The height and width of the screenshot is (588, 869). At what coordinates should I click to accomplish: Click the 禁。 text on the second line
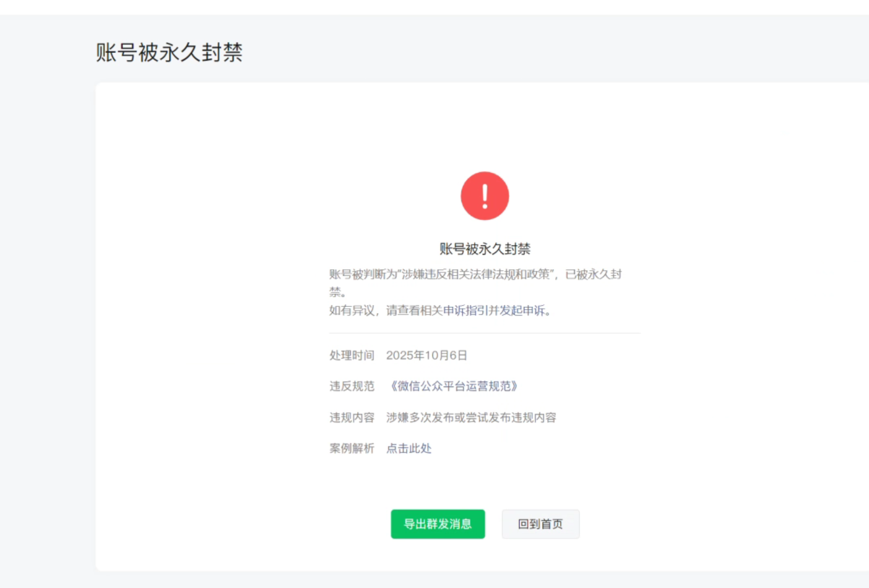(337, 292)
